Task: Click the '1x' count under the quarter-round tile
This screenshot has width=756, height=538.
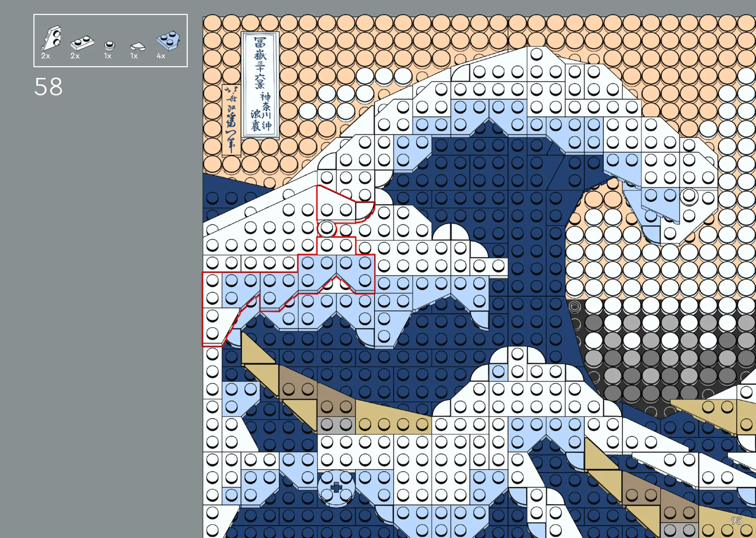Action: tap(134, 56)
